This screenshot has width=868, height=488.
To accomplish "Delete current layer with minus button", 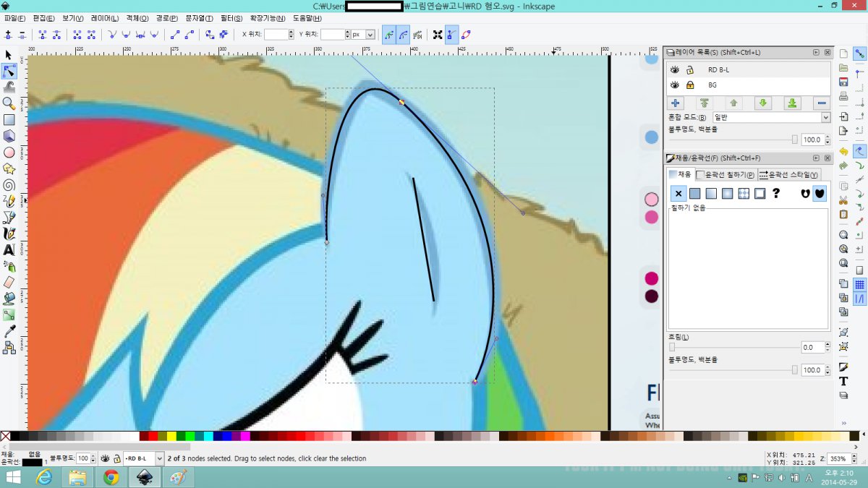I will 822,103.
